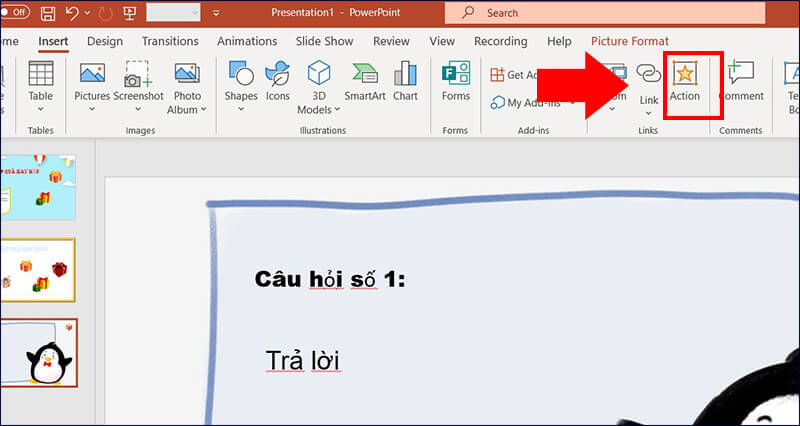Switch to the Insert tab

coord(53,41)
